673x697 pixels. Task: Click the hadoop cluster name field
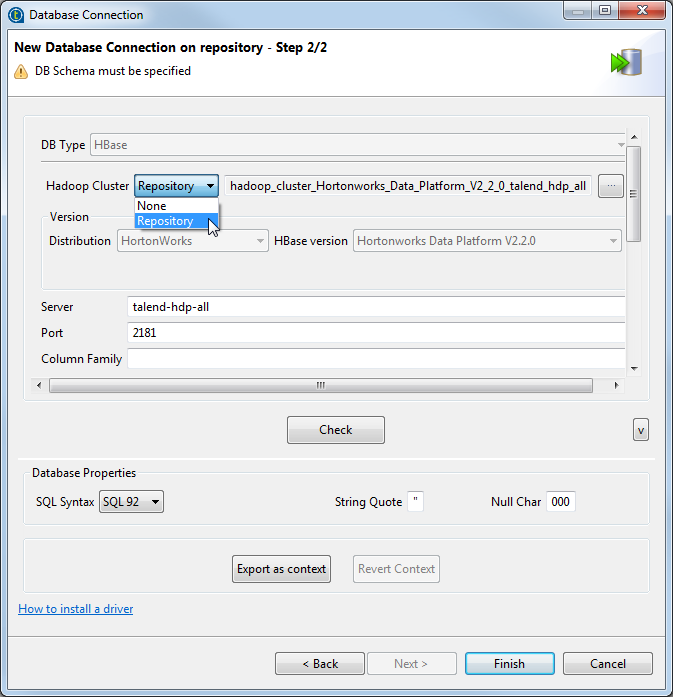(408, 186)
